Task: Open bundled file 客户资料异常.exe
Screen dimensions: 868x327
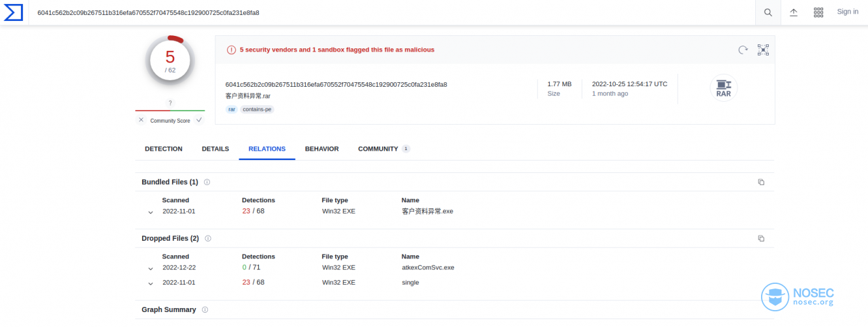Action: coord(427,211)
